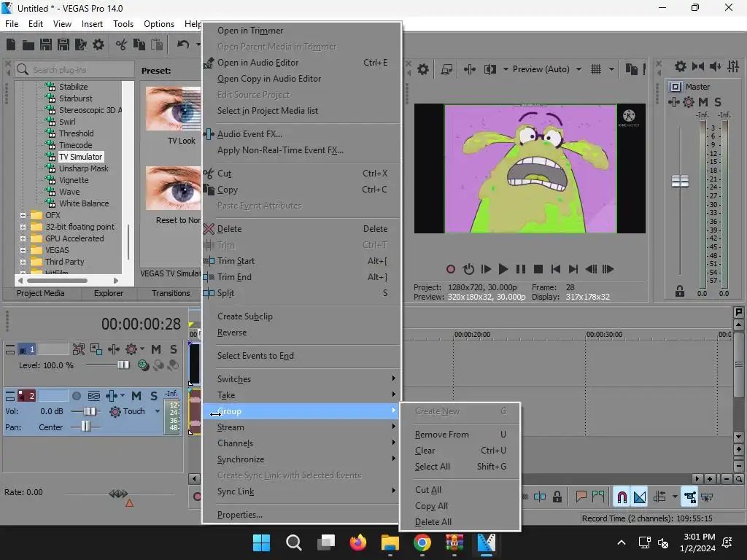Click the Copy toolbar icon
747x560 pixels.
139,44
